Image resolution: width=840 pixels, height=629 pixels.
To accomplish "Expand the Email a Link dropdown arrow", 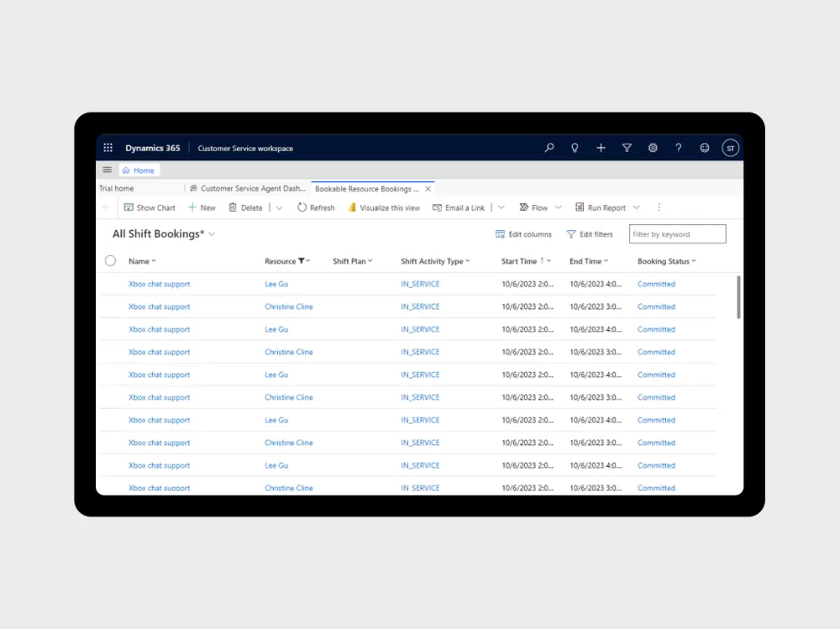I will pos(501,207).
